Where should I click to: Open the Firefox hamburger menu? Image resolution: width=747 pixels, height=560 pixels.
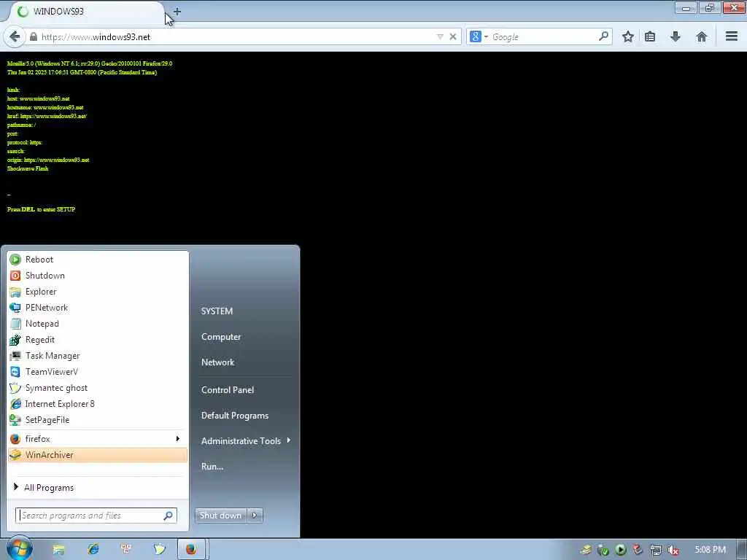point(732,36)
